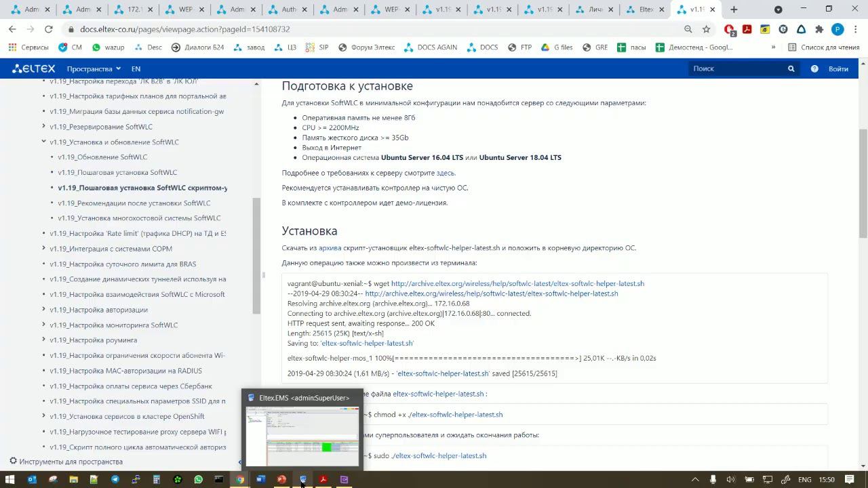Open the help question mark icon

pos(814,68)
